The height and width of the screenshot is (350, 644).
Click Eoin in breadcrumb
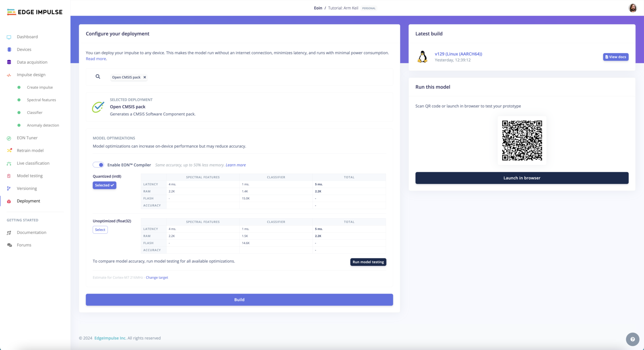pyautogui.click(x=318, y=8)
